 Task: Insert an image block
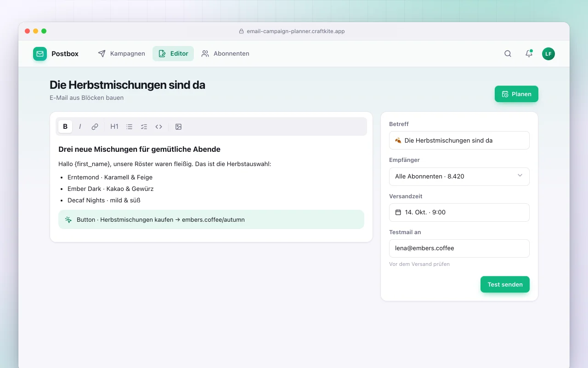[179, 126]
